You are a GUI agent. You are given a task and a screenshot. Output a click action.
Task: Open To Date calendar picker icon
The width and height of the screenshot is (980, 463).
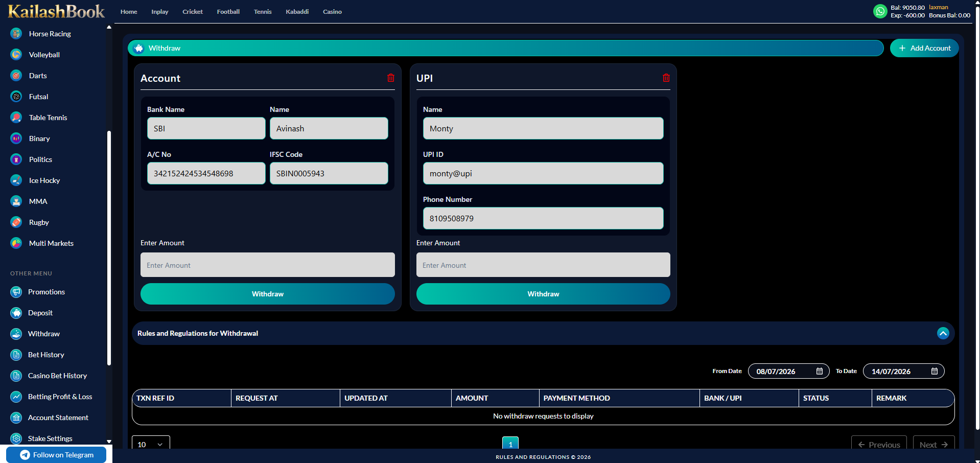tap(935, 371)
